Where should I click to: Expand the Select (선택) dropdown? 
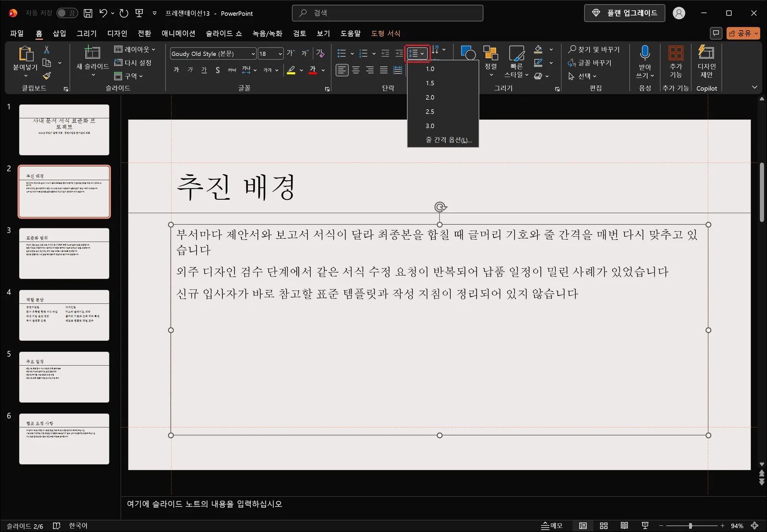point(582,76)
